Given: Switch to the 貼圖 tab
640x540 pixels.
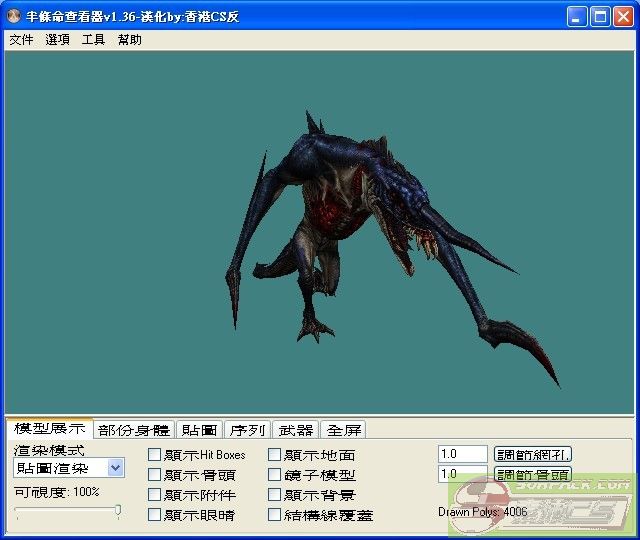Looking at the screenshot, I should pos(199,430).
